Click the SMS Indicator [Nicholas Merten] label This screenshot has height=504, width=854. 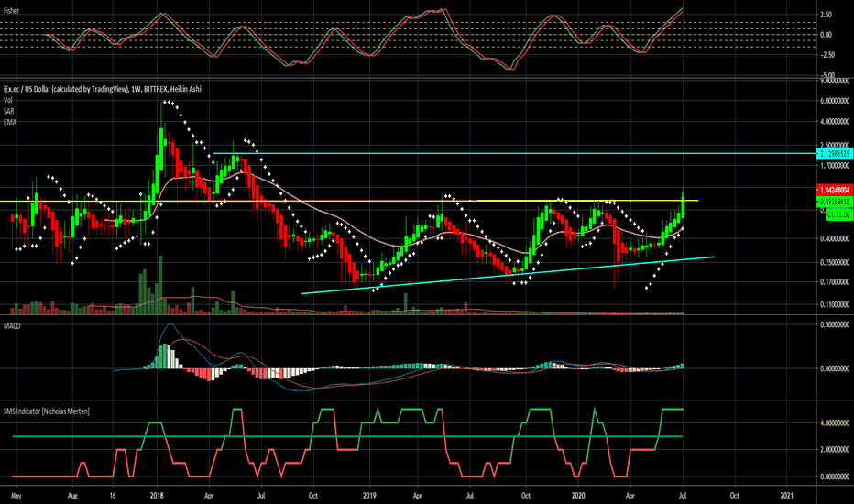47,411
